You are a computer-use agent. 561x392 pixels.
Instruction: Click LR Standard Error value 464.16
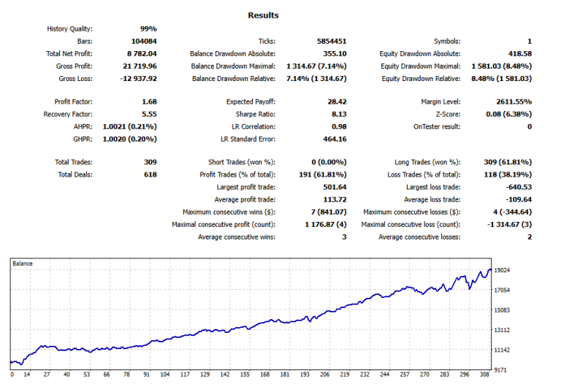(x=335, y=139)
